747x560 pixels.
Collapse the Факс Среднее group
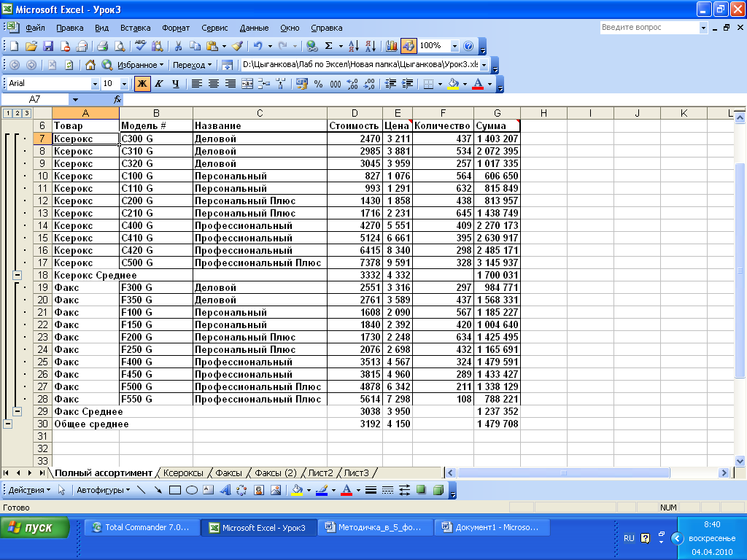pos(18,411)
